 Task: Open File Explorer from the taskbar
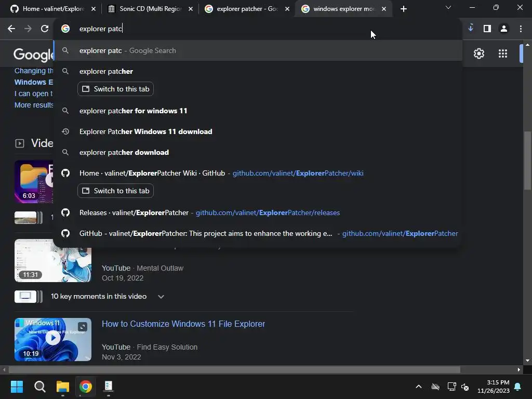[x=63, y=387]
